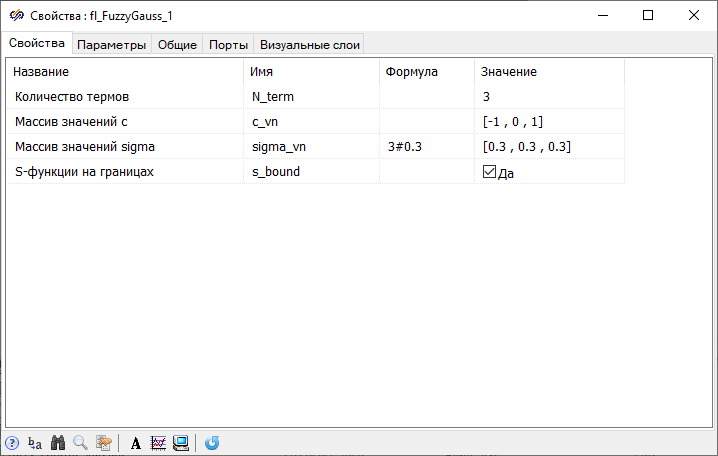This screenshot has width=718, height=456.
Task: Open the Общие tab
Action: click(177, 44)
